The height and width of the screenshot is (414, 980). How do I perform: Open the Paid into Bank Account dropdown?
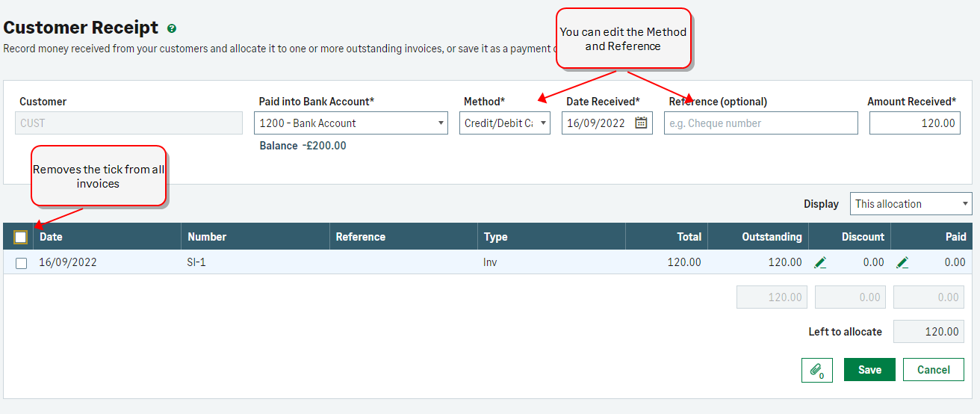350,123
